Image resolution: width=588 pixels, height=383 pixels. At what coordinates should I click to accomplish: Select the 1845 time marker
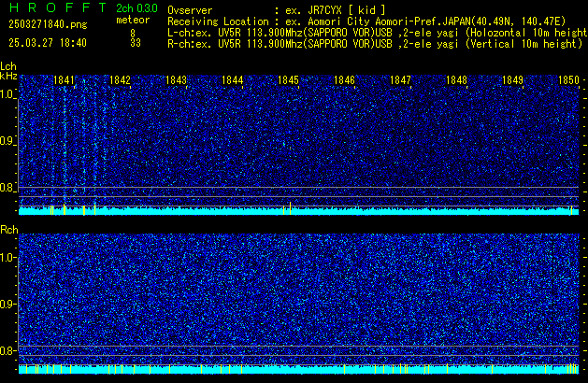[288, 80]
